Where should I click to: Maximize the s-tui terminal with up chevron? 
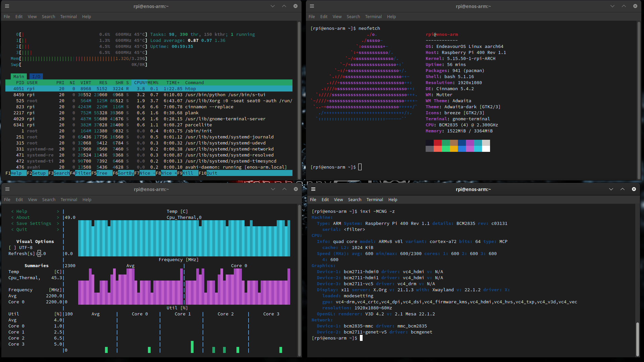click(x=284, y=189)
